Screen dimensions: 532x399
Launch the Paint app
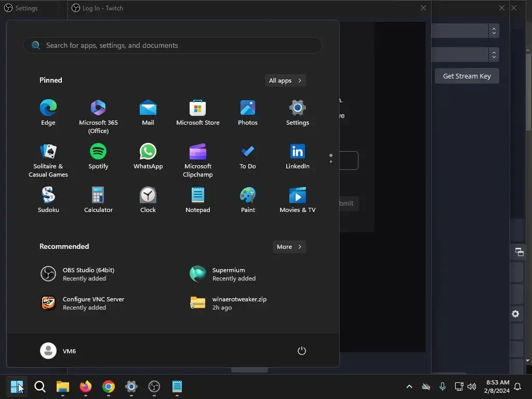(248, 200)
